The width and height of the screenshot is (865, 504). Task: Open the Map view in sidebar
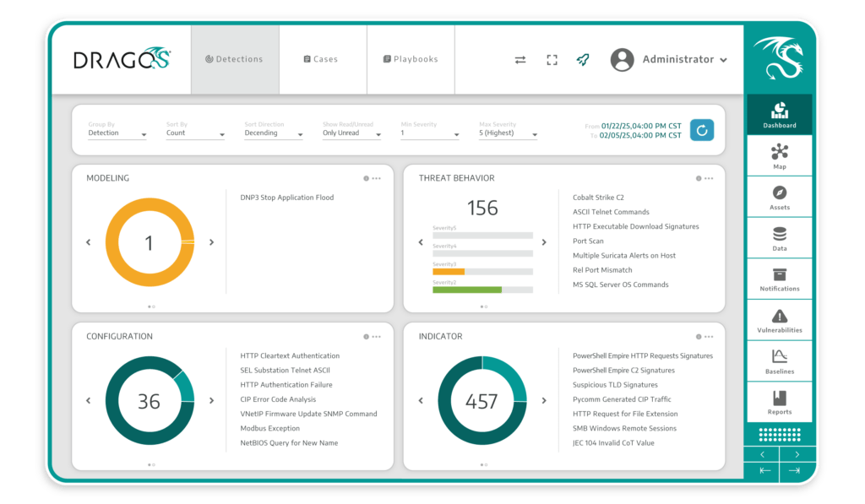(780, 156)
